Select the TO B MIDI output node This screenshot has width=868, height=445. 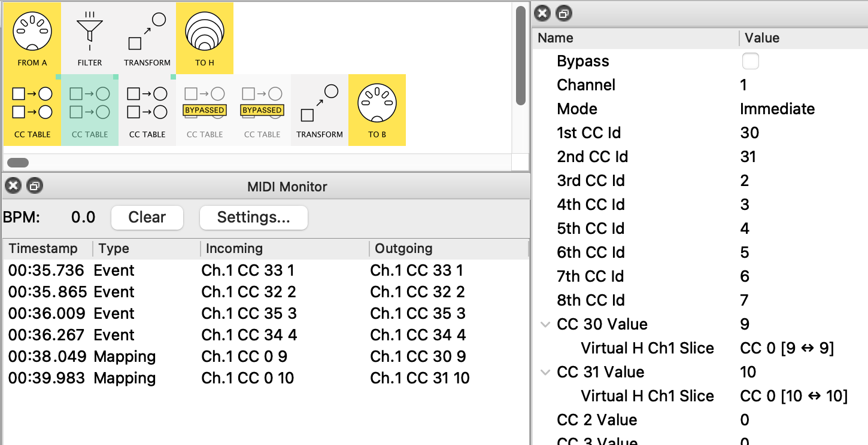coord(377,109)
